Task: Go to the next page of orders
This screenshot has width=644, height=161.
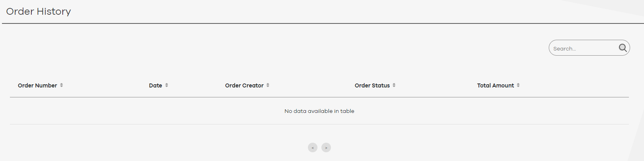Action: pyautogui.click(x=326, y=147)
